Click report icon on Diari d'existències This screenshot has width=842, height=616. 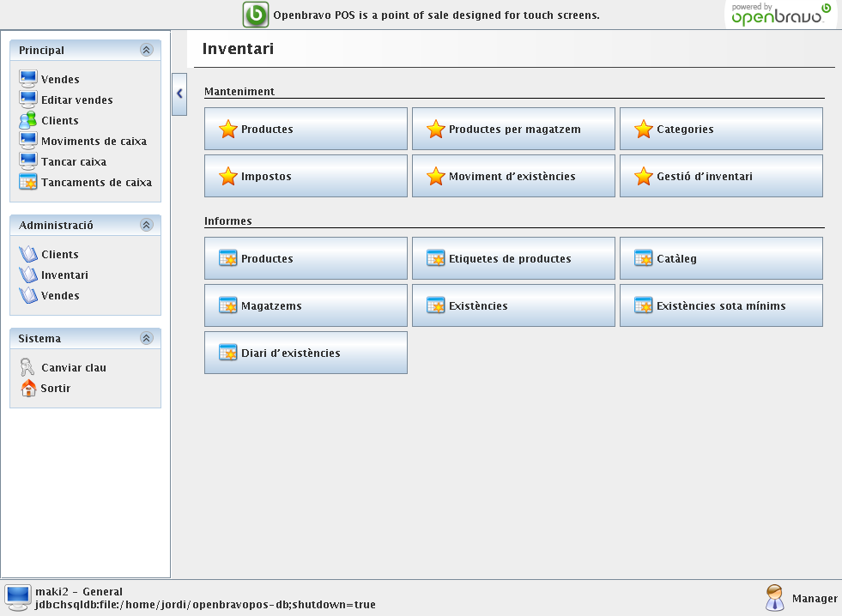click(x=227, y=353)
